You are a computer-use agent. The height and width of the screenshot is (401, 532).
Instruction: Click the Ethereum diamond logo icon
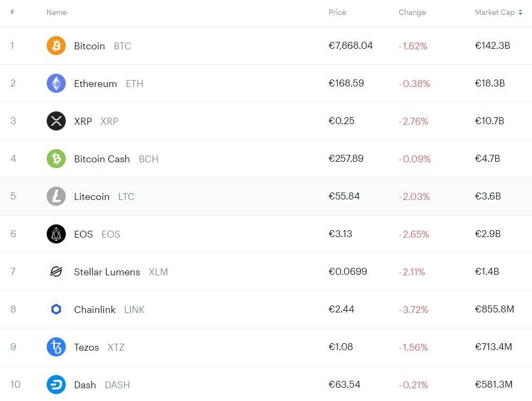click(56, 83)
